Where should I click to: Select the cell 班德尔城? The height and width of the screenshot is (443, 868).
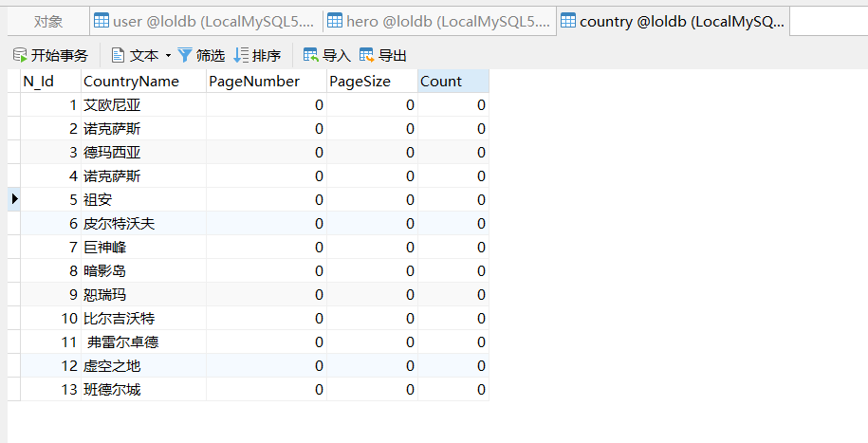tap(144, 389)
